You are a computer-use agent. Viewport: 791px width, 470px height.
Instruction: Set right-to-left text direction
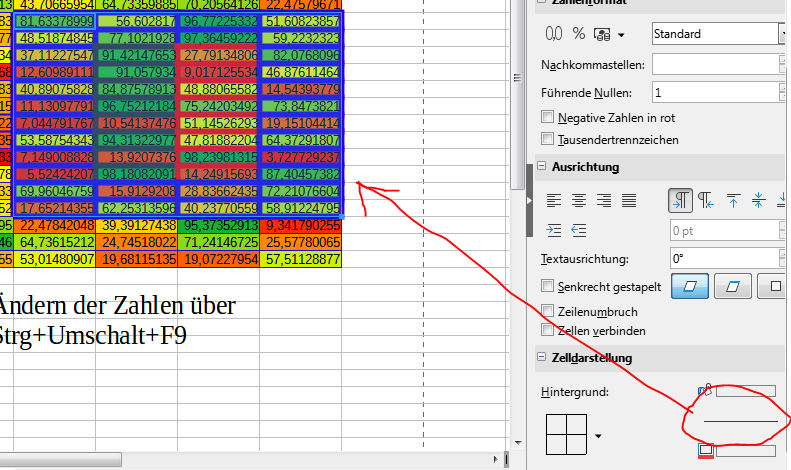tap(705, 201)
